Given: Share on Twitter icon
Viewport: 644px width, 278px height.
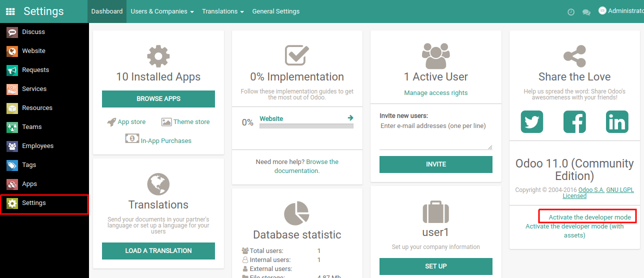Looking at the screenshot, I should tap(532, 121).
